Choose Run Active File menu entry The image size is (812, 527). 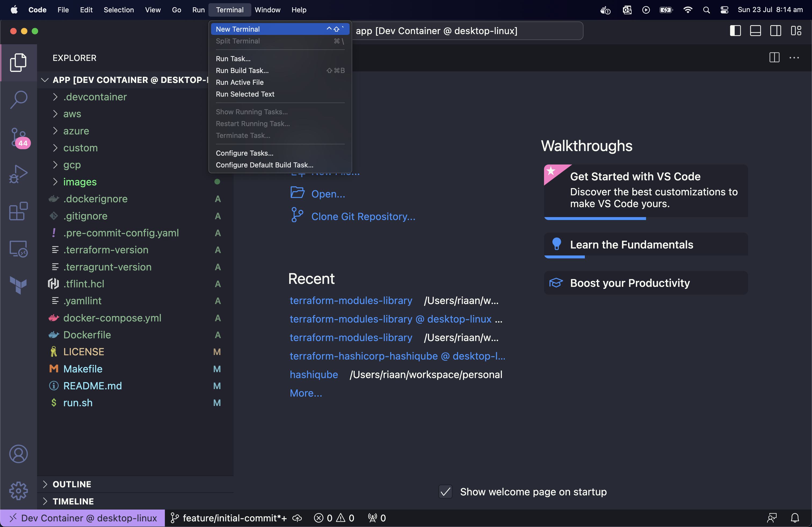[x=280, y=82]
